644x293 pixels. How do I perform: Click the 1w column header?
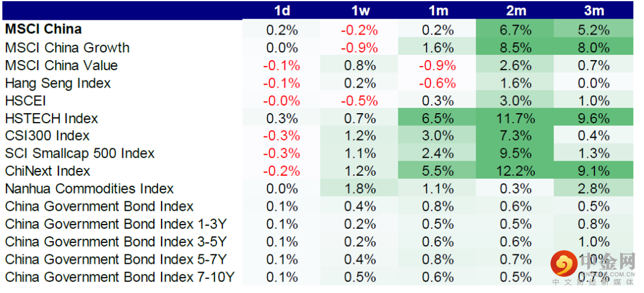coord(360,11)
